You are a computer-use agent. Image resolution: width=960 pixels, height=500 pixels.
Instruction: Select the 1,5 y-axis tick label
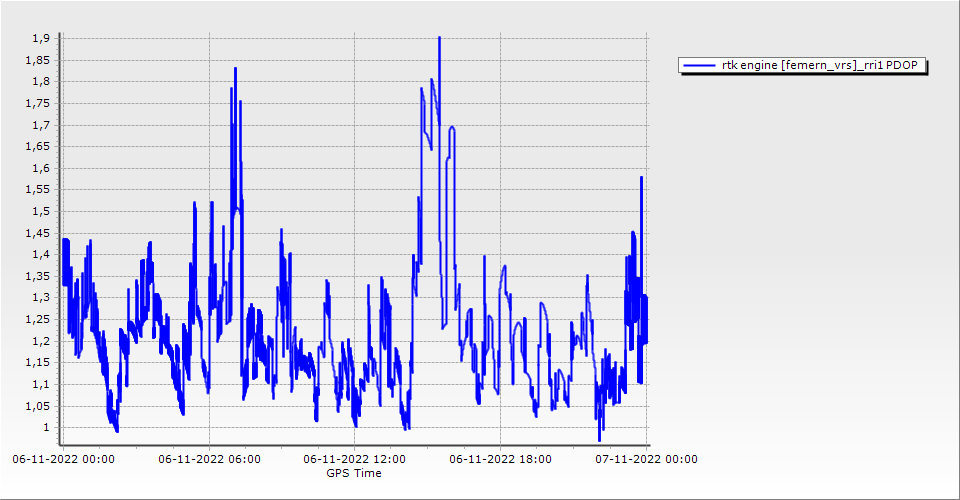(x=41, y=211)
